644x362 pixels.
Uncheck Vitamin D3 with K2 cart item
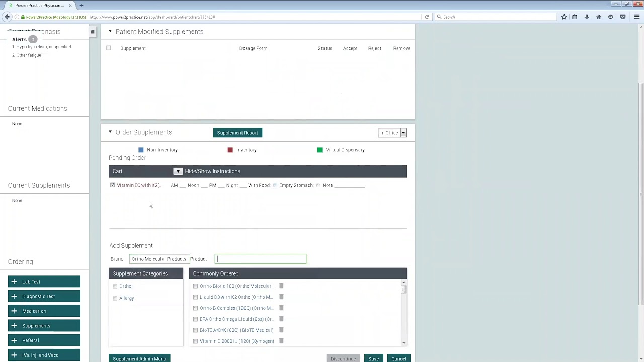coord(112,185)
